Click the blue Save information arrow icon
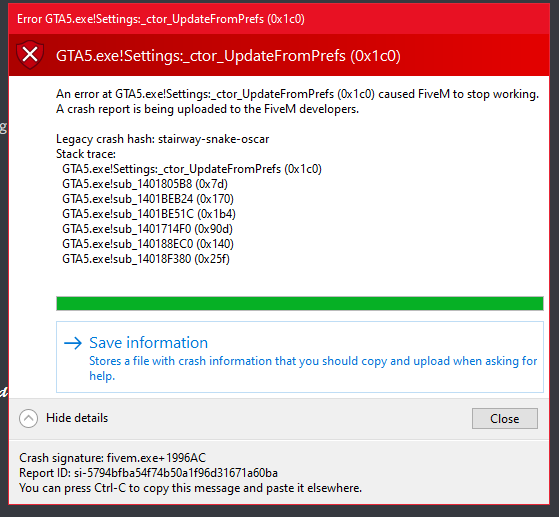The width and height of the screenshot is (559, 517). click(x=73, y=343)
